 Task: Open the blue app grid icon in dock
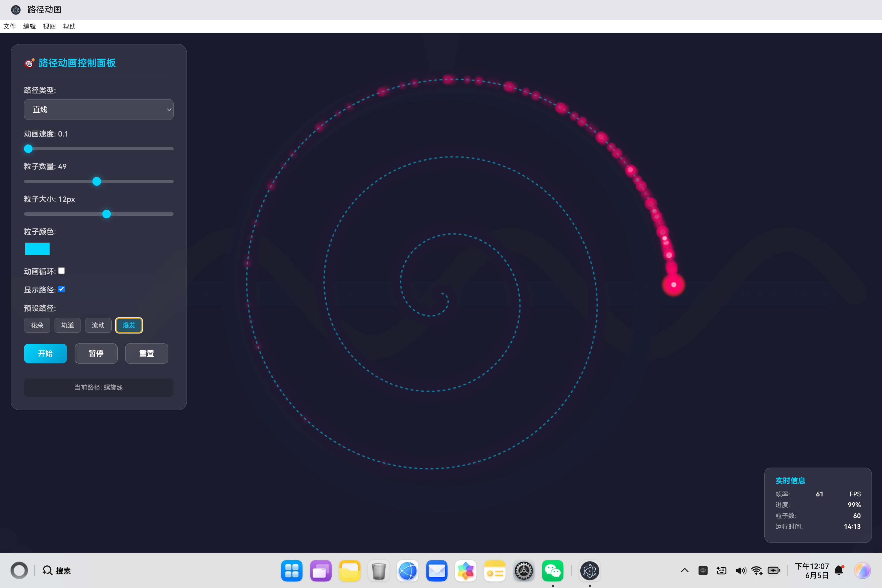[292, 571]
